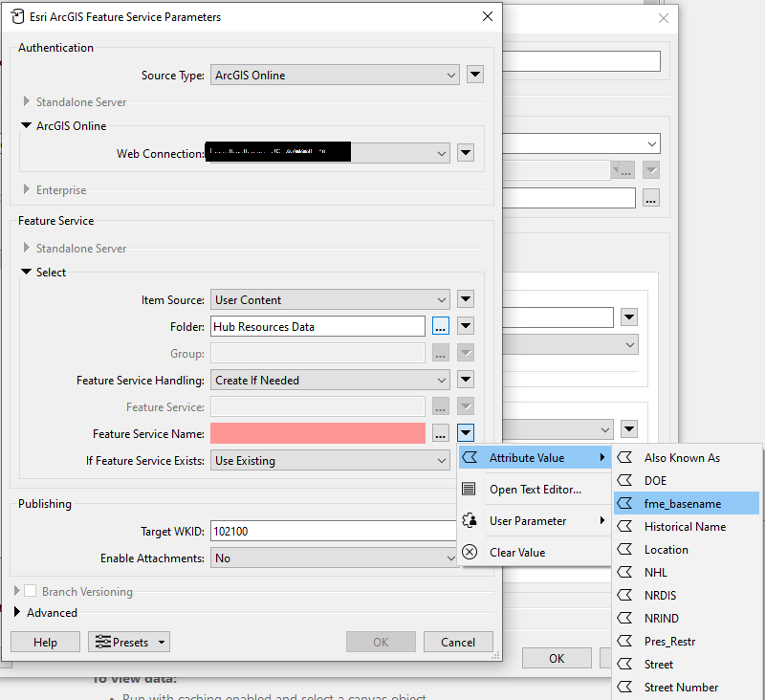Click the Clear Value circled X icon
765x700 pixels.
click(470, 552)
